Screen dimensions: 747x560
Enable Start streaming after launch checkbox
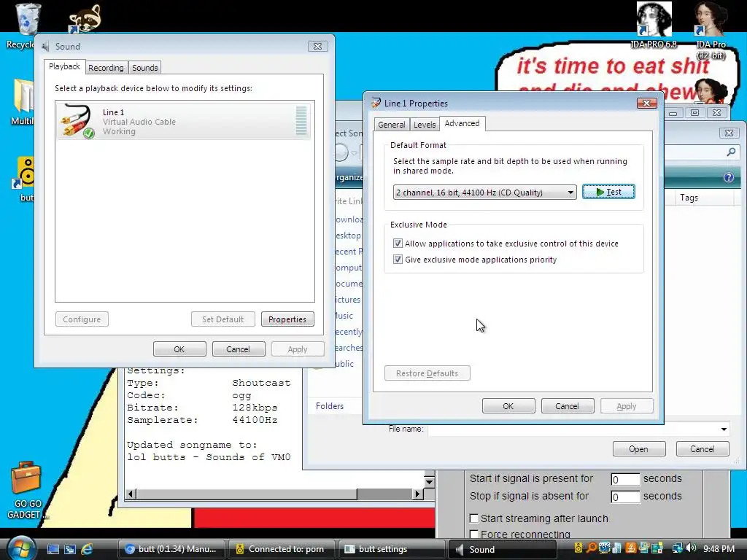474,518
